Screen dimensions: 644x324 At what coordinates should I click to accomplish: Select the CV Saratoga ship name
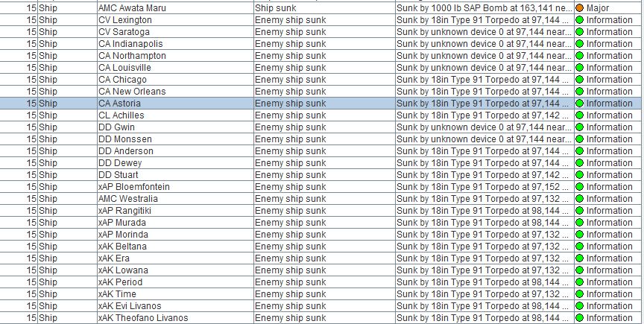[x=124, y=31]
